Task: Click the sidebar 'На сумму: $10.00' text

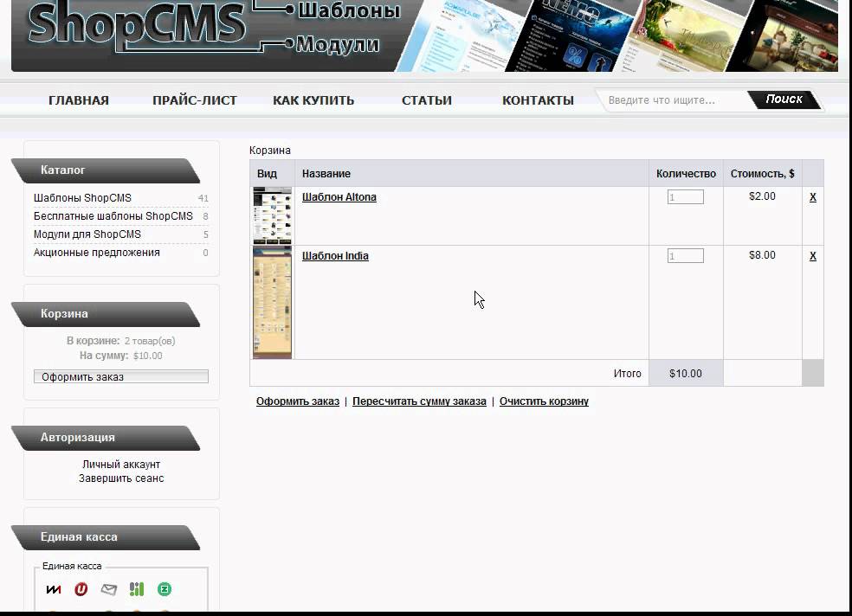Action: tap(120, 356)
